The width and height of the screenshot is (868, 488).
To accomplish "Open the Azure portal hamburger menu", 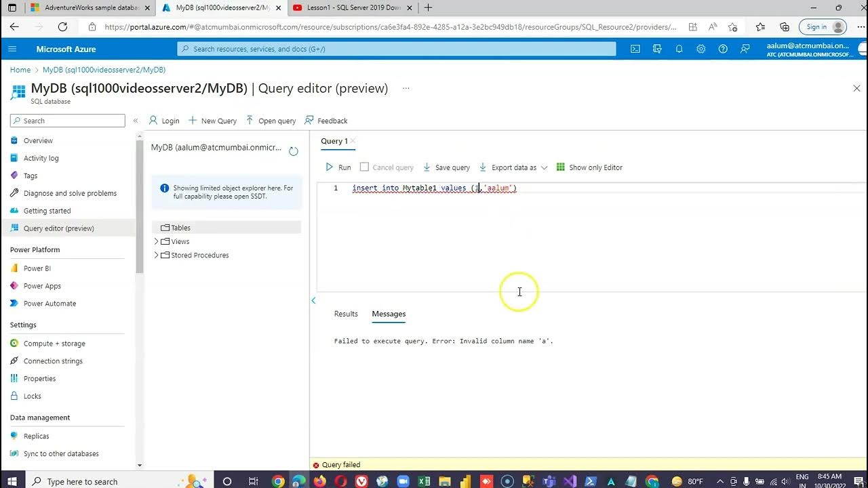I will tap(12, 49).
